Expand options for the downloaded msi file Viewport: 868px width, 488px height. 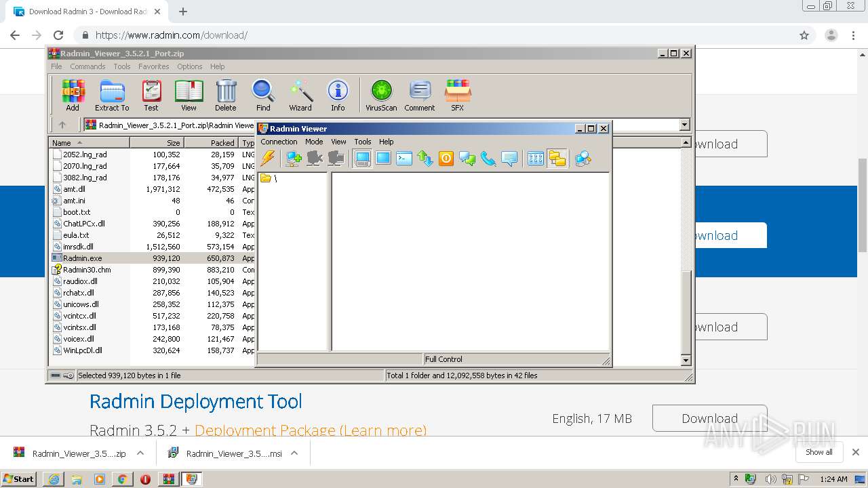[294, 453]
